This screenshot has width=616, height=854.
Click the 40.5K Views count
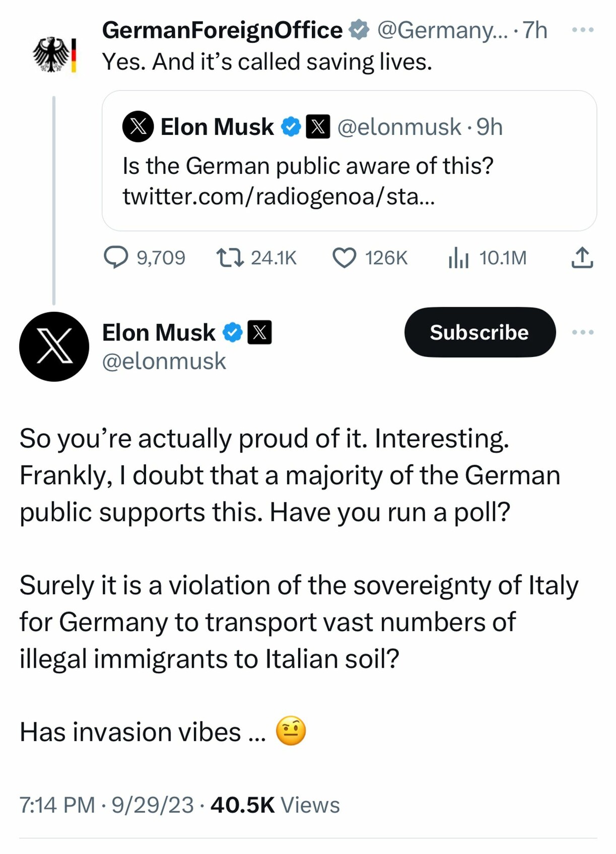(x=275, y=805)
